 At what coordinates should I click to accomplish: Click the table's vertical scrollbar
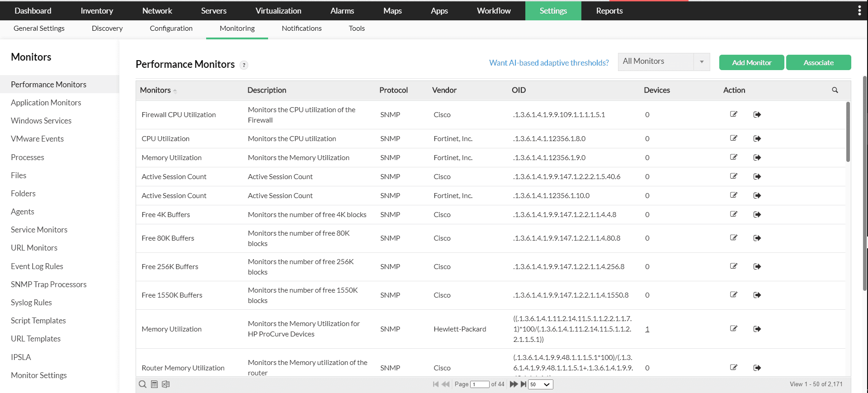[x=848, y=131]
